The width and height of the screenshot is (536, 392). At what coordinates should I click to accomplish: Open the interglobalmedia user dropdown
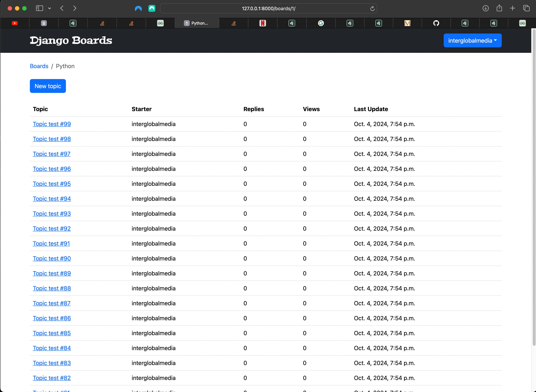[x=472, y=41]
